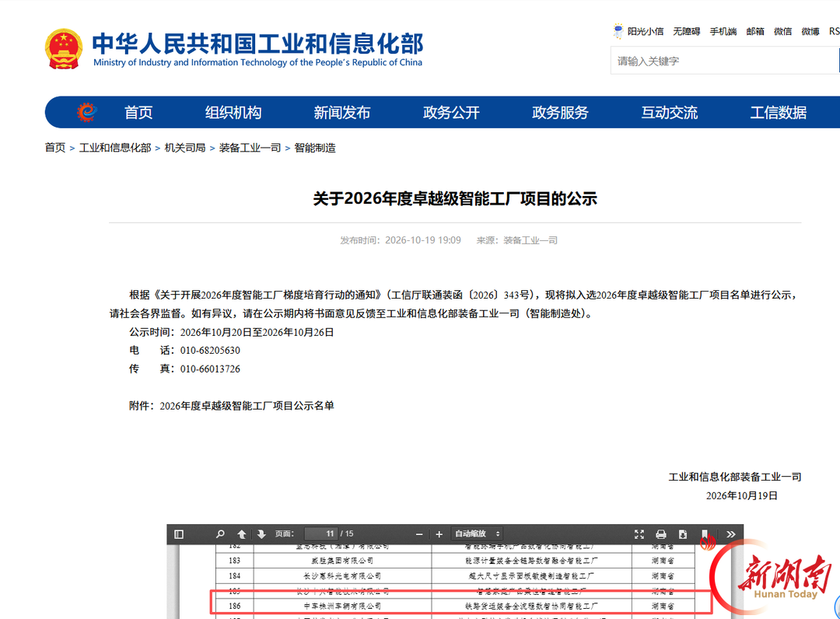This screenshot has width=840, height=619.
Task: Go to 机关司局 breadcrumb link
Action: click(x=185, y=148)
